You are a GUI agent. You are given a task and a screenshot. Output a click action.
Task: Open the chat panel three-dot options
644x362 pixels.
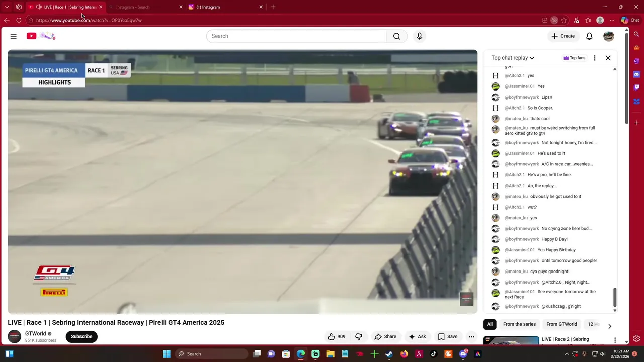pyautogui.click(x=595, y=58)
